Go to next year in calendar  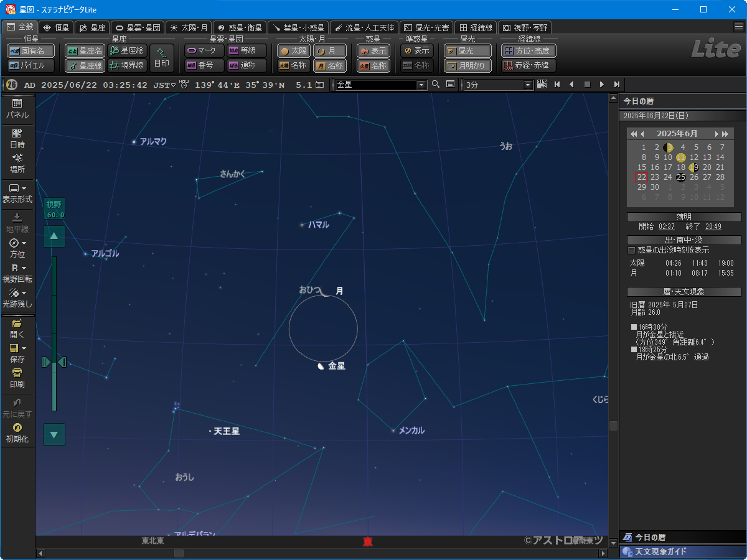[725, 134]
